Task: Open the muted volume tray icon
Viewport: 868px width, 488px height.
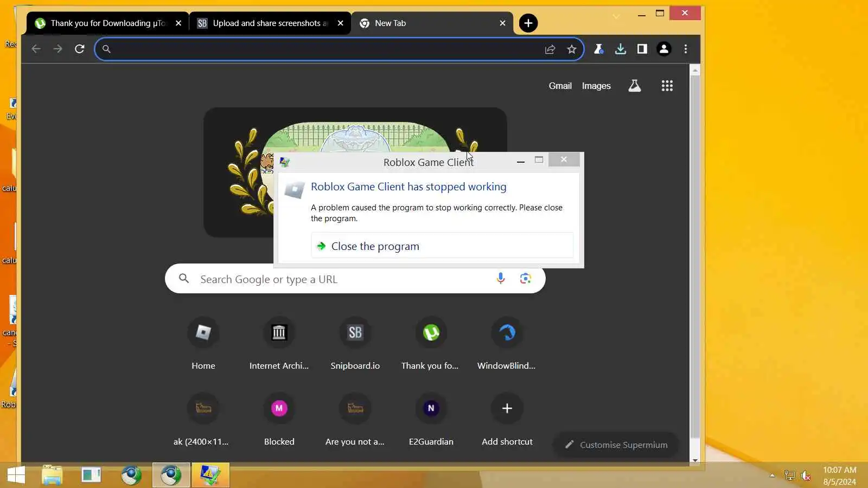Action: [806, 476]
